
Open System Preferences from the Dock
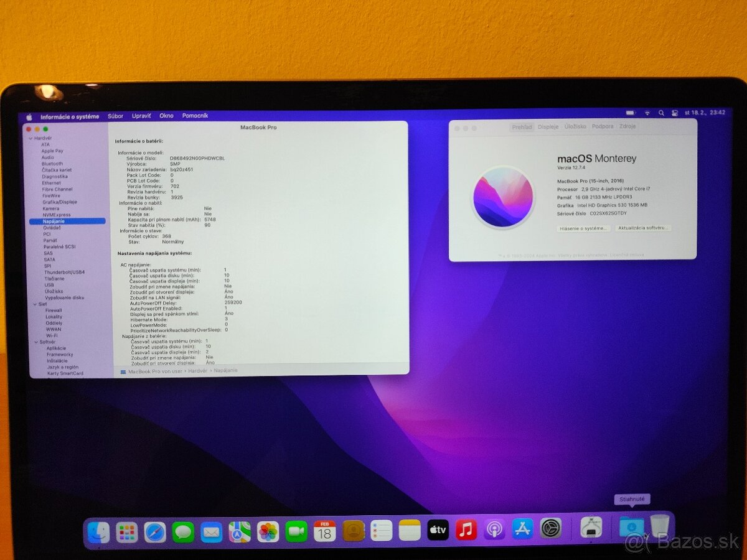coord(549,532)
